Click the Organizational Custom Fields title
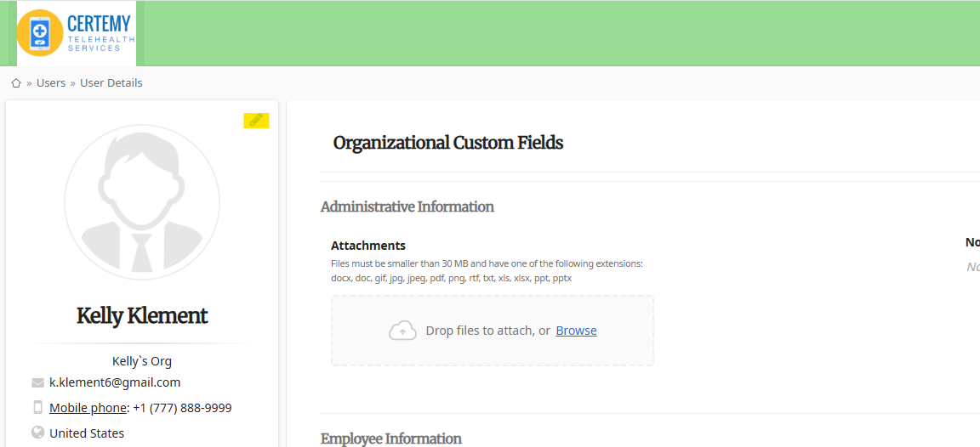Image resolution: width=980 pixels, height=447 pixels. pyautogui.click(x=447, y=143)
